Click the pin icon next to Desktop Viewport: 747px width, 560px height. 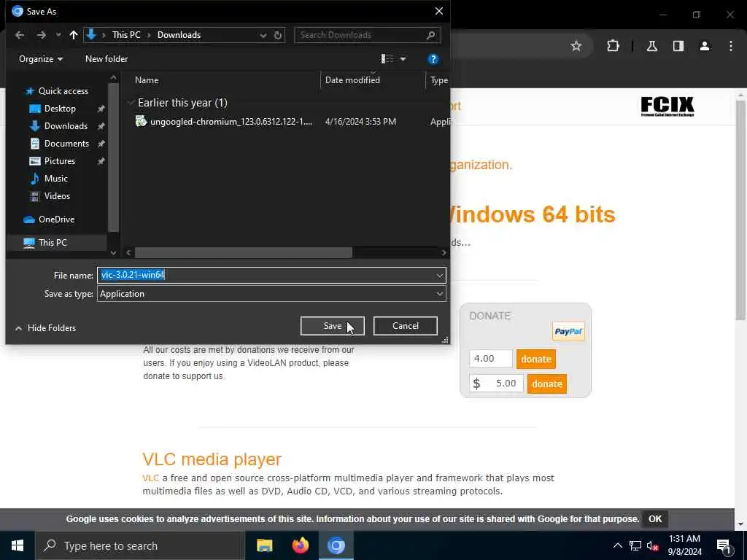pos(101,109)
